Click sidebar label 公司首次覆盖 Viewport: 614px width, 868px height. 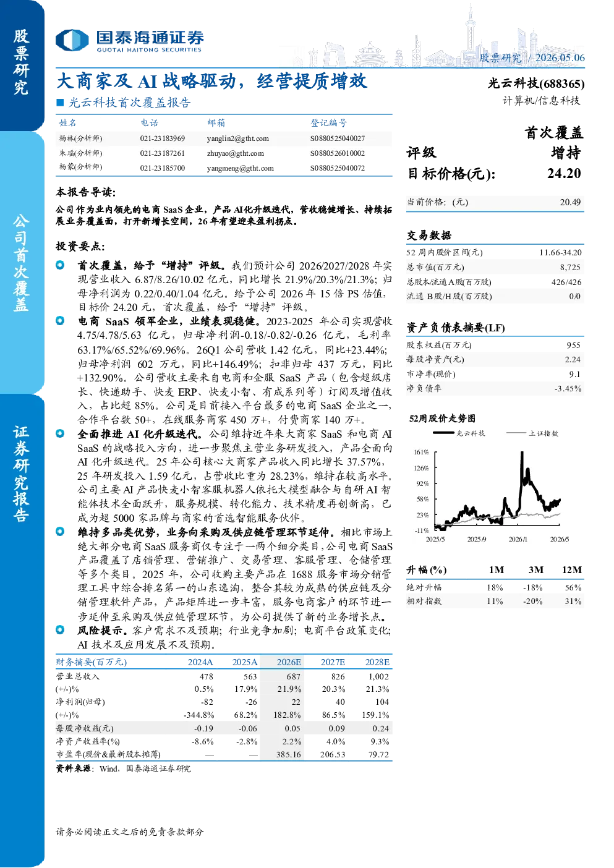coord(21,262)
